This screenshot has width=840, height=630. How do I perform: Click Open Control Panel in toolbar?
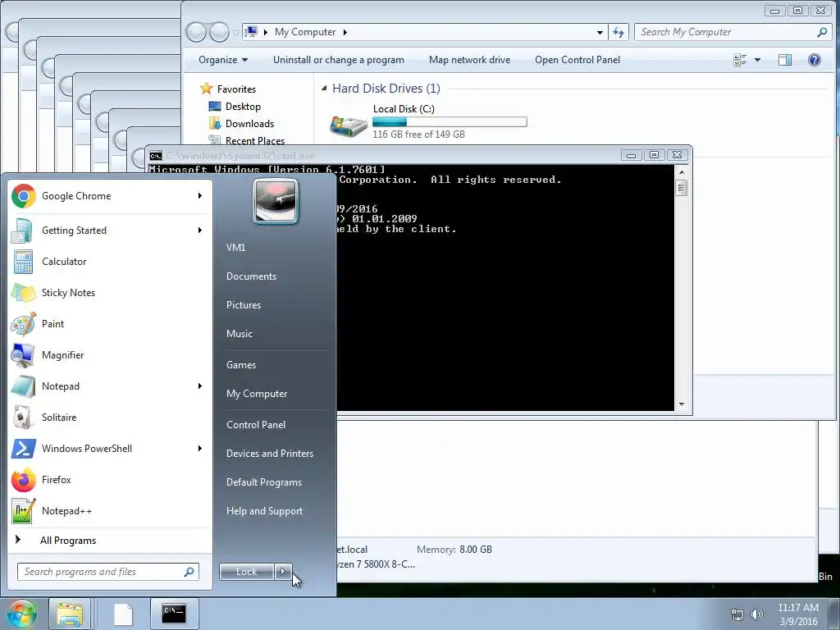coord(577,60)
